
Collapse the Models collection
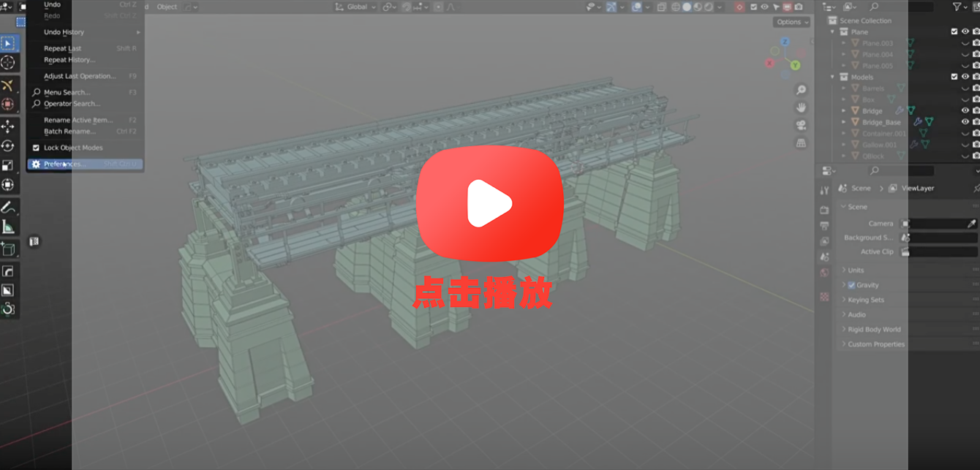click(832, 77)
